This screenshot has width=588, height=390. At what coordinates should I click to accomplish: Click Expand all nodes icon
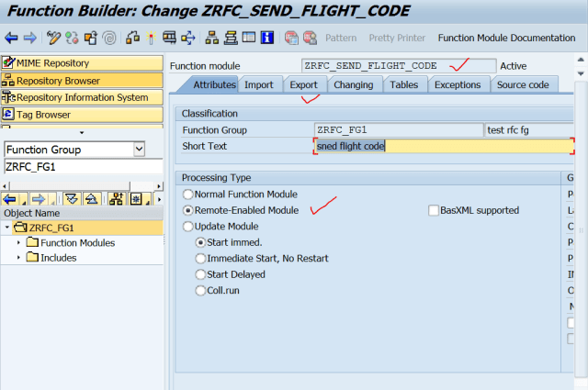point(72,199)
